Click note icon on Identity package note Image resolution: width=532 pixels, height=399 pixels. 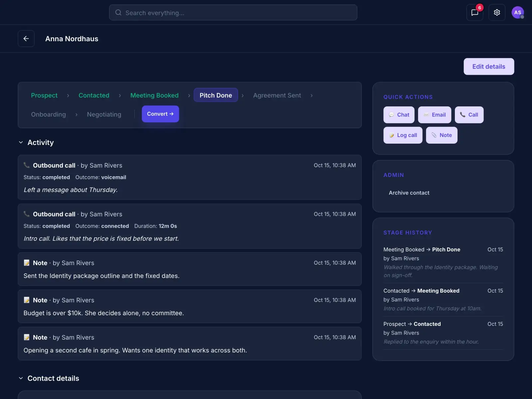click(x=27, y=263)
